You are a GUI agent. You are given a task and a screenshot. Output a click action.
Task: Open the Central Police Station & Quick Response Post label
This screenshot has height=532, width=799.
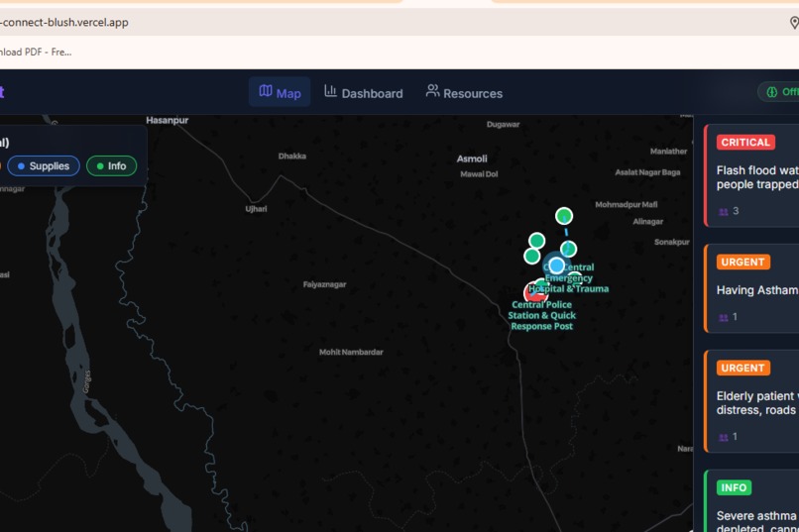point(541,315)
